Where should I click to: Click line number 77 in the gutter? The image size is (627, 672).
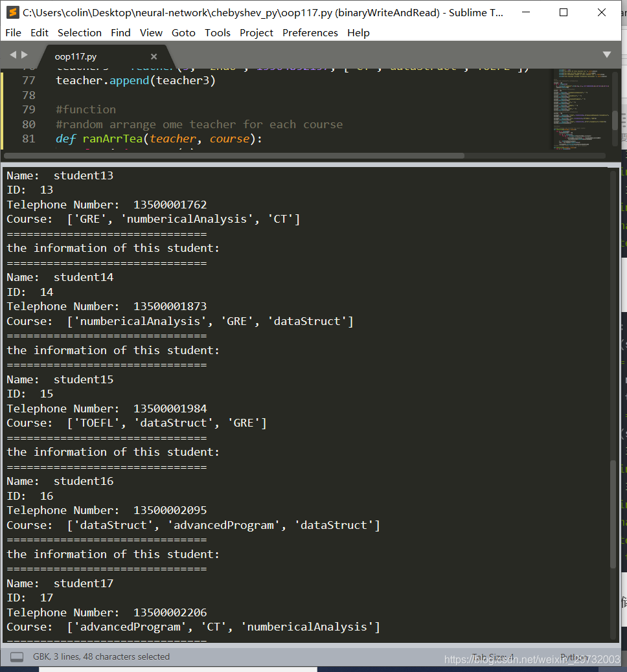click(28, 80)
